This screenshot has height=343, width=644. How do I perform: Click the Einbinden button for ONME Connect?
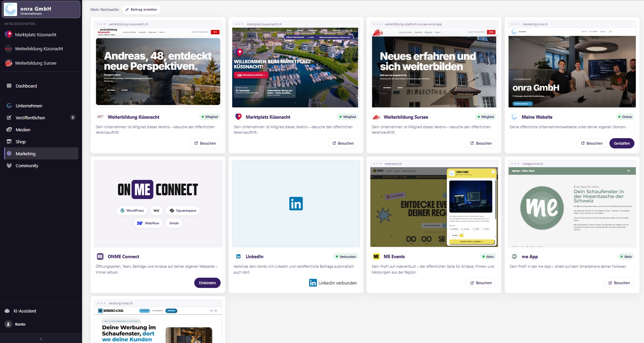pos(207,283)
